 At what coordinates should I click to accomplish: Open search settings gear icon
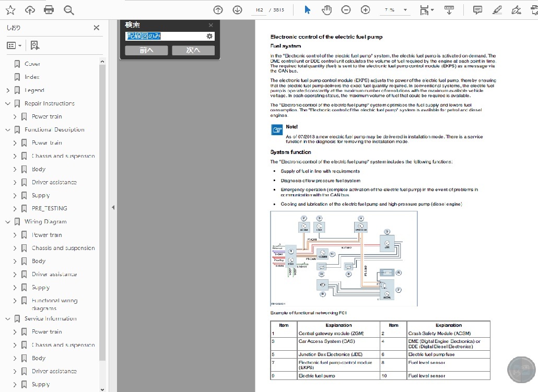point(209,36)
